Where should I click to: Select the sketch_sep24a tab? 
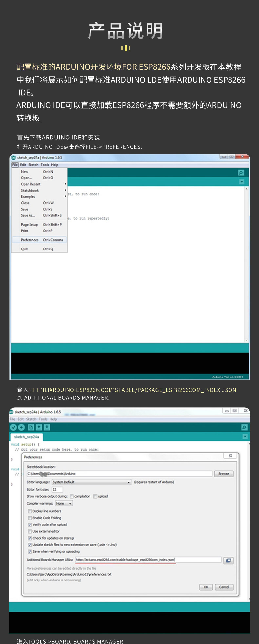coord(27,437)
